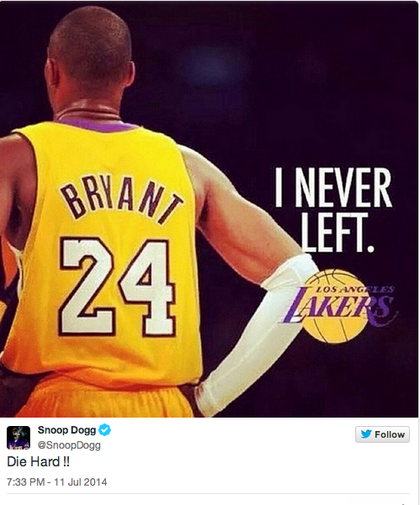420x505 pixels.
Task: Select the 'Die Hard !!' tweet text
Action: (x=38, y=462)
